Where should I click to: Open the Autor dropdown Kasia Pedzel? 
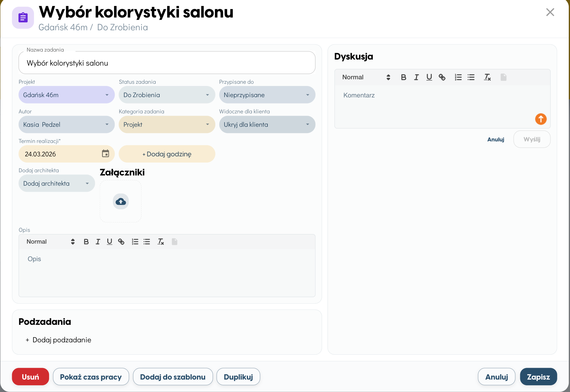pyautogui.click(x=67, y=125)
